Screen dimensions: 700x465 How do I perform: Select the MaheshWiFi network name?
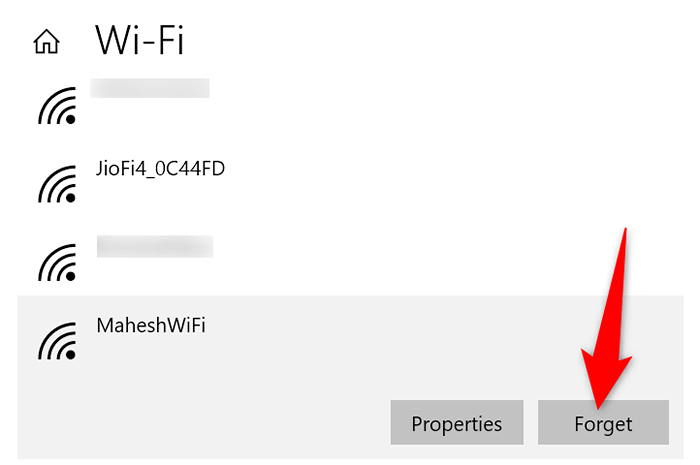151,325
